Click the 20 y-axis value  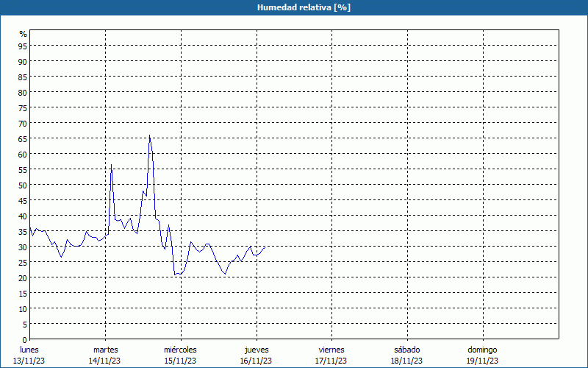click(23, 278)
